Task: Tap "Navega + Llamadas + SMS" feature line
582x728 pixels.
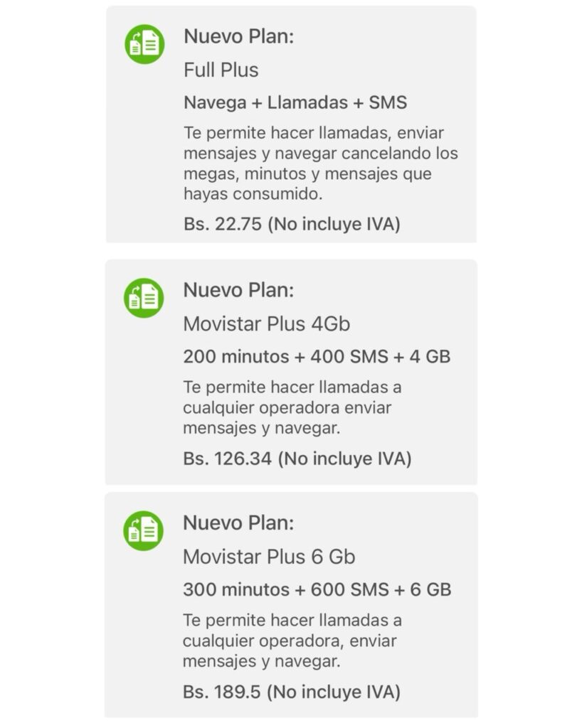Action: (x=295, y=102)
